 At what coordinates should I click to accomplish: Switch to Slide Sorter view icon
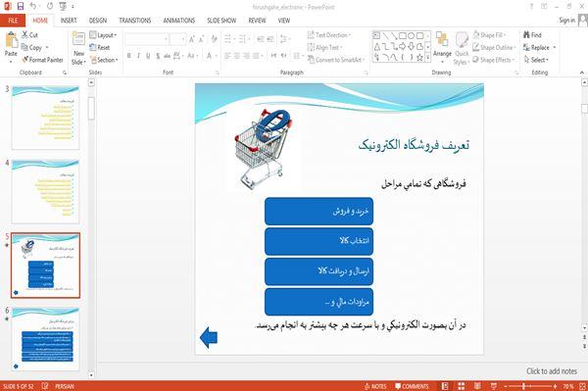pyautogui.click(x=462, y=386)
